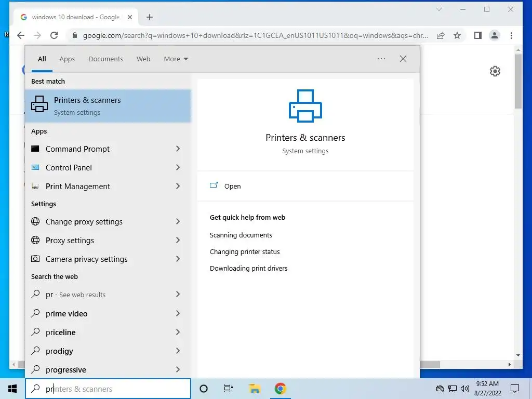Click Chrome vertical scrollbar thumb

pyautogui.click(x=518, y=81)
